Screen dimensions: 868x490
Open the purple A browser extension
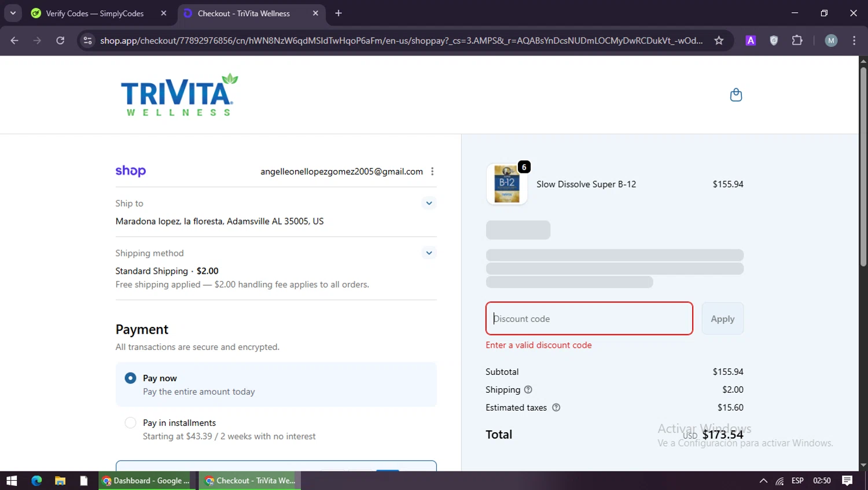tap(751, 40)
